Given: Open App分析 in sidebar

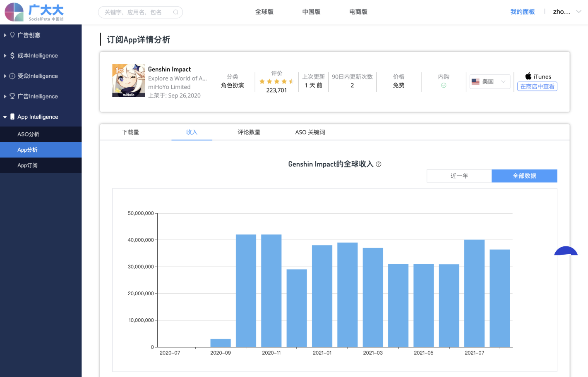Looking at the screenshot, I should tap(41, 150).
